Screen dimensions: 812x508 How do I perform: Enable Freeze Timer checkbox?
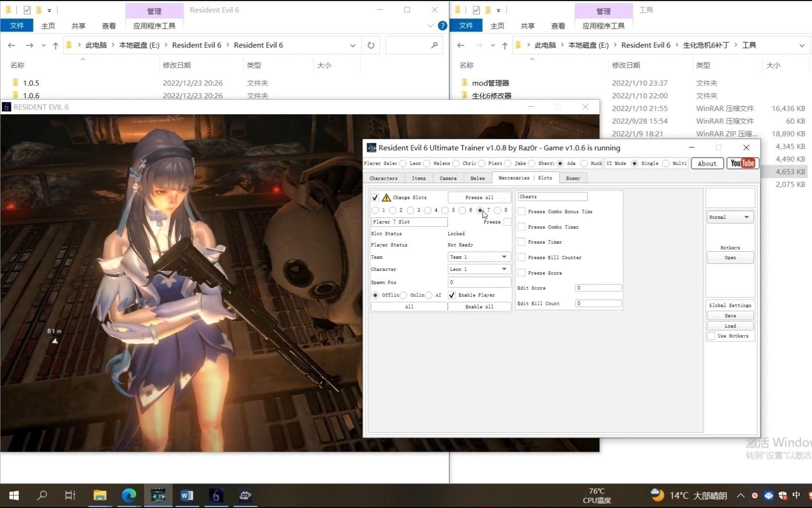522,242
